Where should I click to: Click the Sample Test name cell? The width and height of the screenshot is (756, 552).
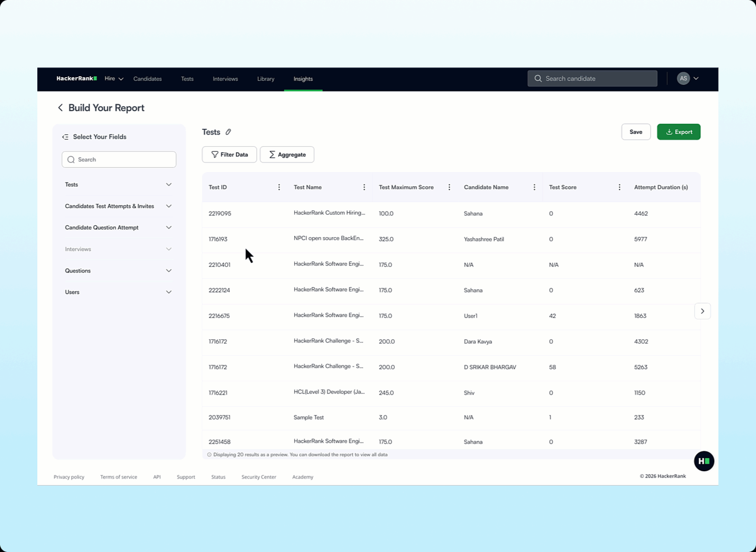coord(308,418)
